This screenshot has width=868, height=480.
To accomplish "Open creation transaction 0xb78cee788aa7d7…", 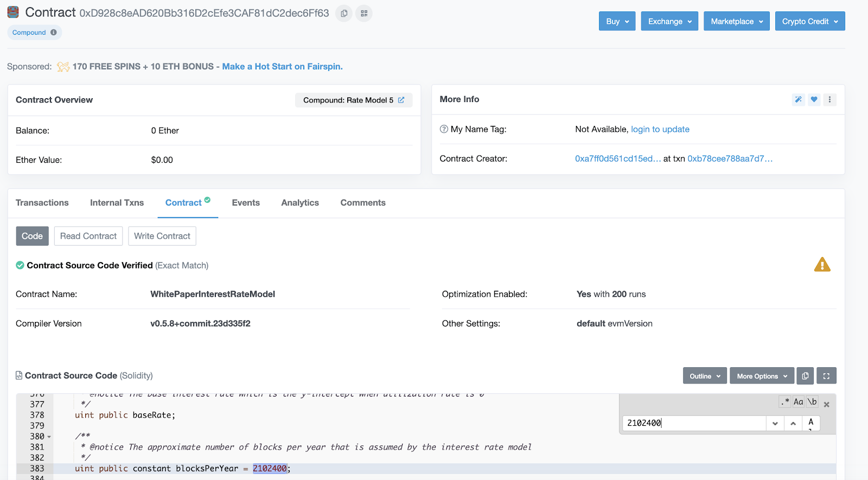I will 730,158.
